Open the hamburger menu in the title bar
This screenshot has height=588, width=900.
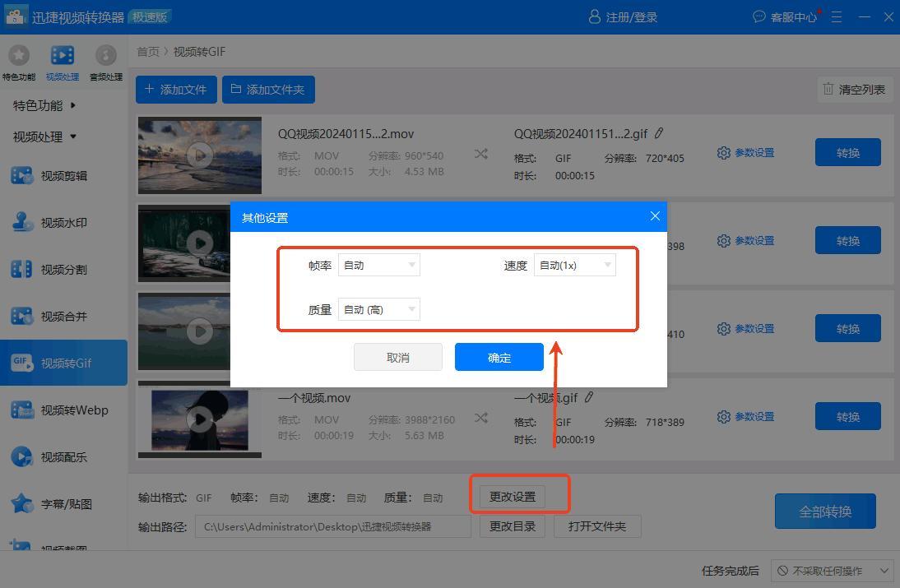click(837, 16)
